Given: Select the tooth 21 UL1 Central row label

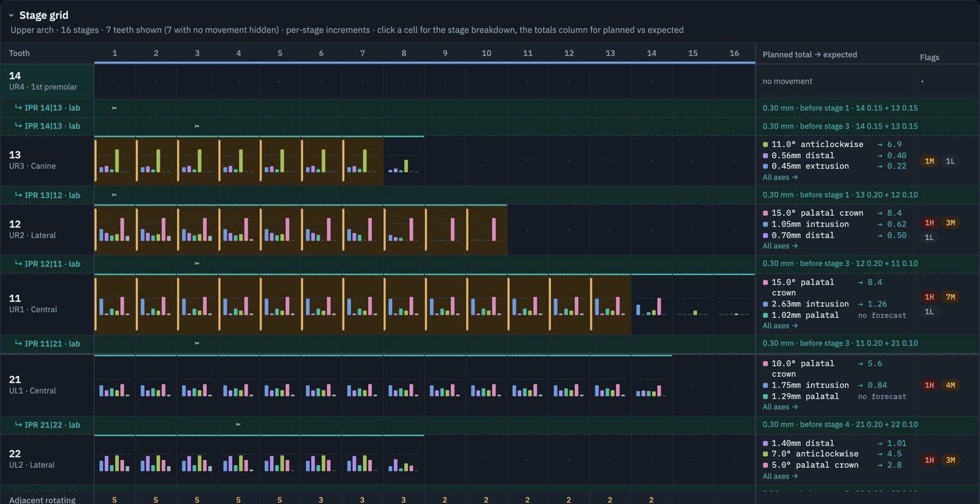Looking at the screenshot, I should click(x=47, y=385).
